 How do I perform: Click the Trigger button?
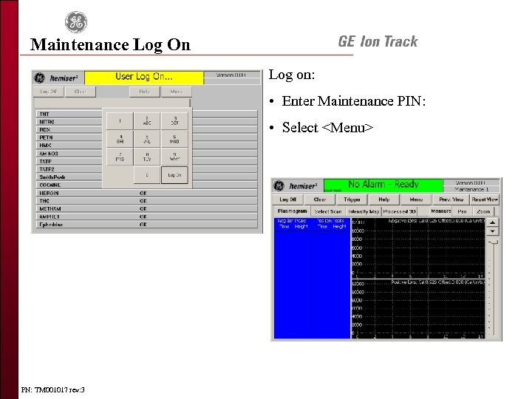(x=352, y=199)
